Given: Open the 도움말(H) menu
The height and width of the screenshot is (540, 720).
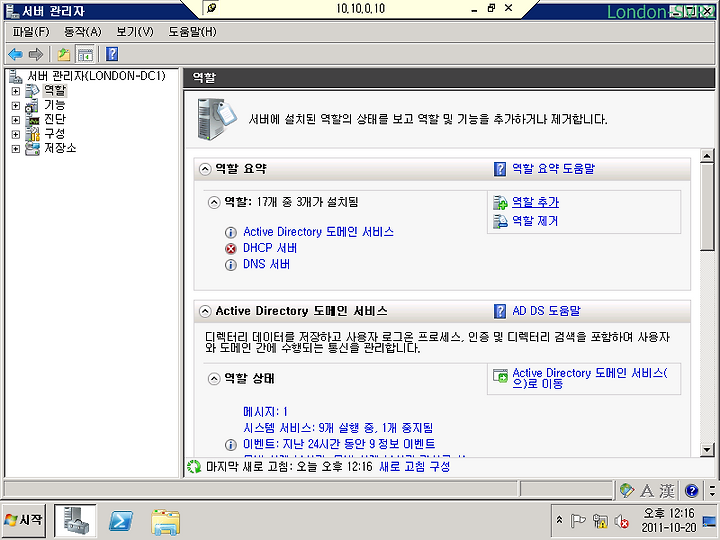Looking at the screenshot, I should pos(192,32).
